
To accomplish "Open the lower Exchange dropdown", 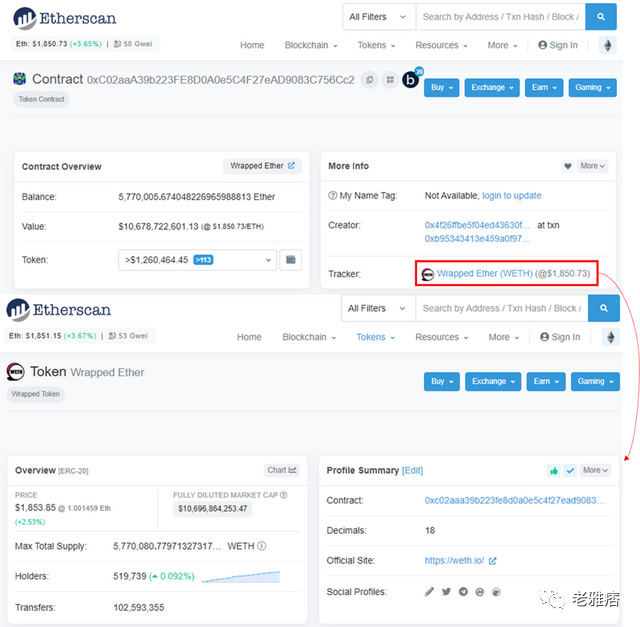I will point(493,381).
